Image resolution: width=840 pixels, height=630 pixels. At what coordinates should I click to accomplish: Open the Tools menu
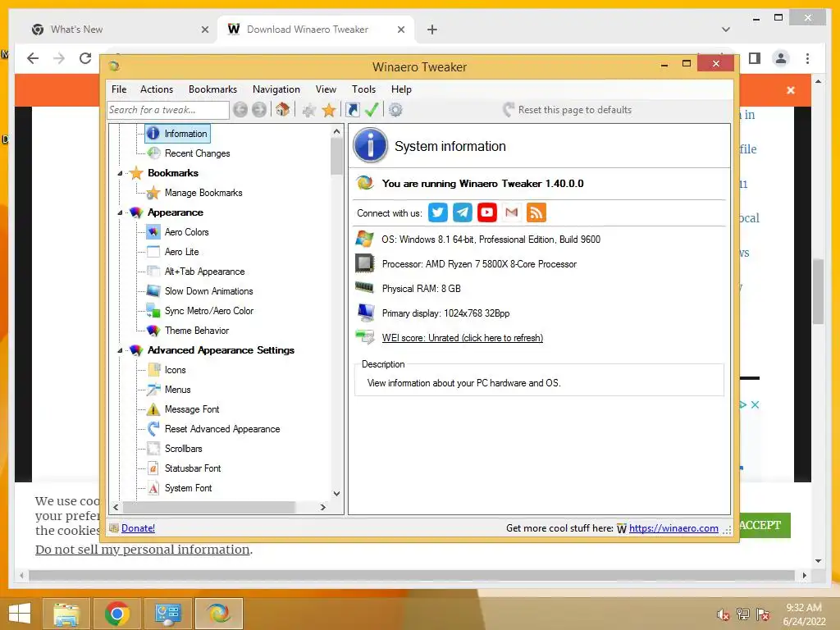363,89
